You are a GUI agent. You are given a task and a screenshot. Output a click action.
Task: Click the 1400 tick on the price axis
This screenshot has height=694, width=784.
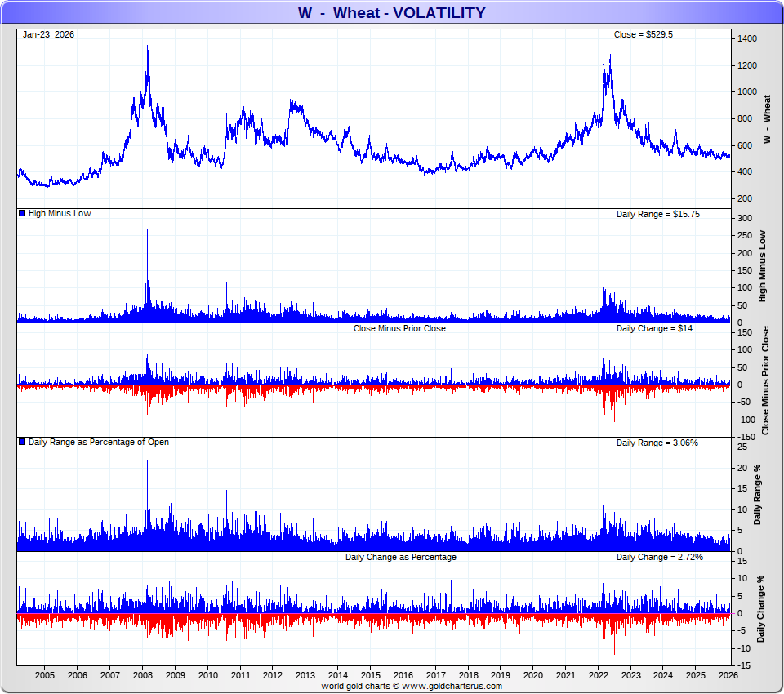[745, 39]
